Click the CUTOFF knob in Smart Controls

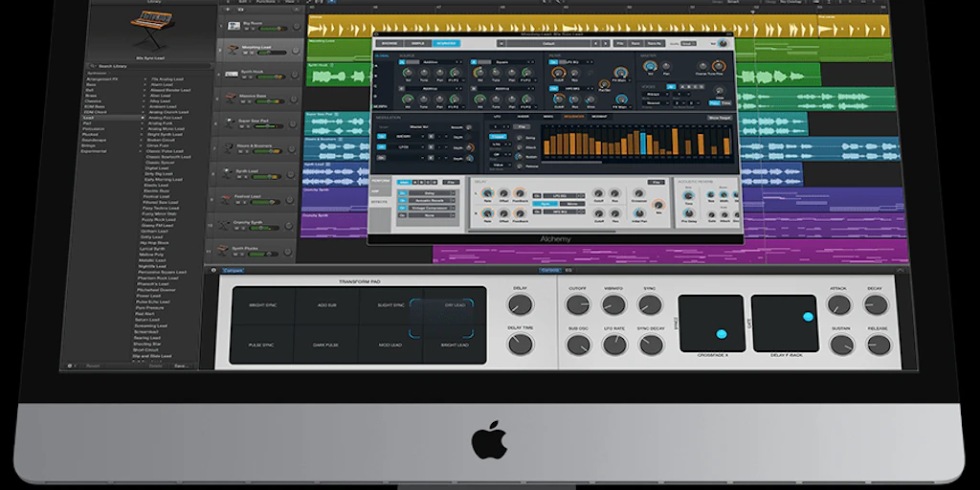577,304
